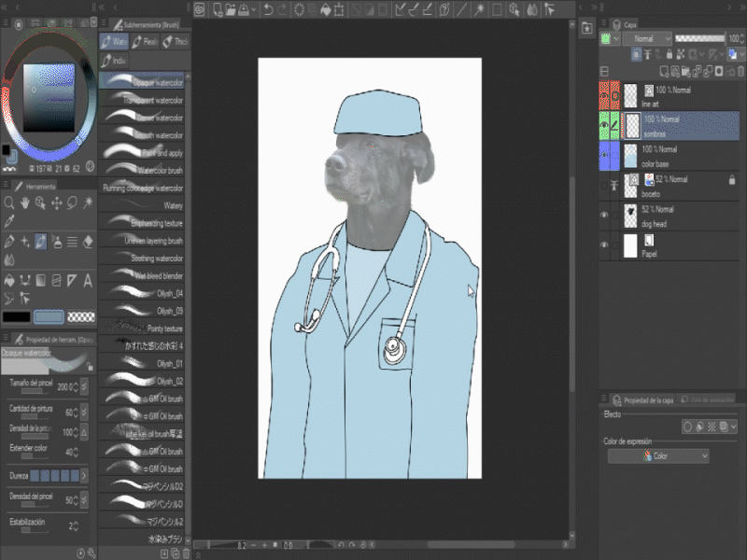Expand the Dureza hardness options arrow
The image size is (747, 560).
[x=84, y=475]
